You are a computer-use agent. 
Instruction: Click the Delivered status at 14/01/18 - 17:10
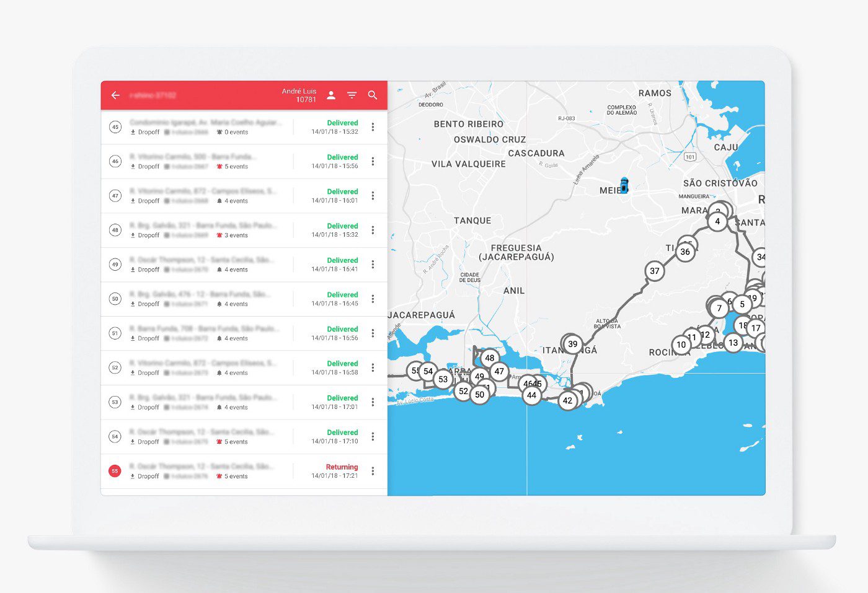tap(342, 433)
